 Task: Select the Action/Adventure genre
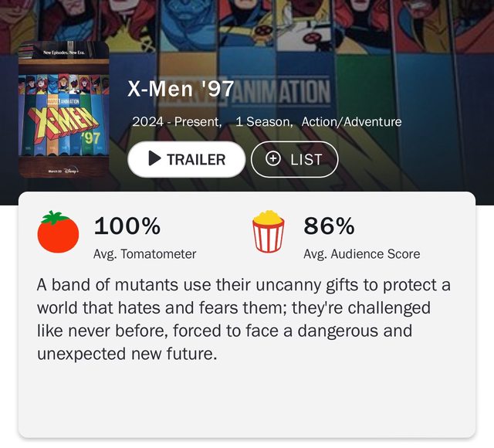pos(351,122)
